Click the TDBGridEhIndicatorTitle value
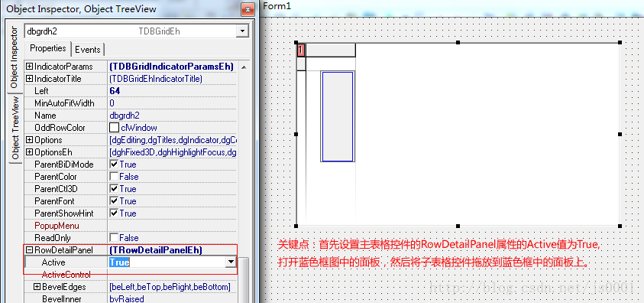Screen dimensions: 644x303 point(156,79)
